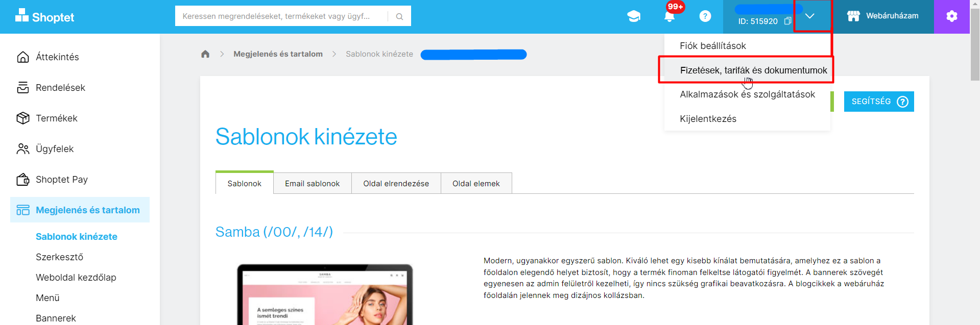Click the Rendelések inbox icon

[x=23, y=87]
